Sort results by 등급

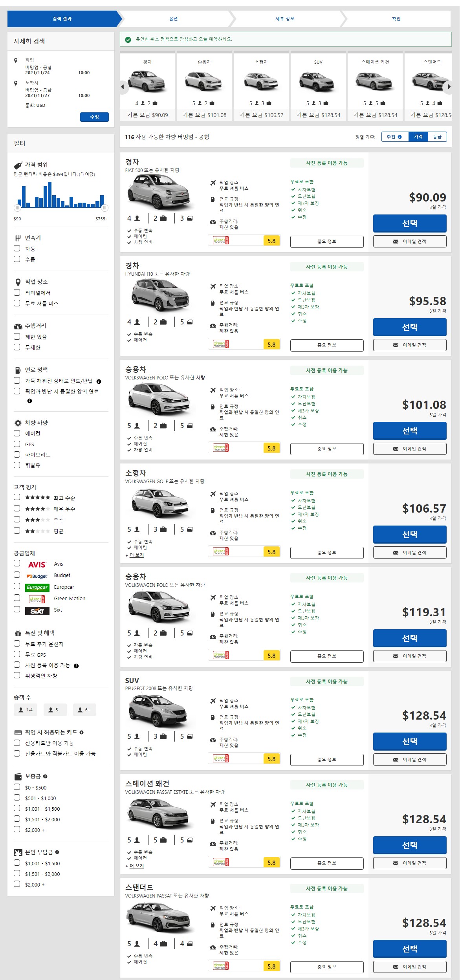click(437, 137)
